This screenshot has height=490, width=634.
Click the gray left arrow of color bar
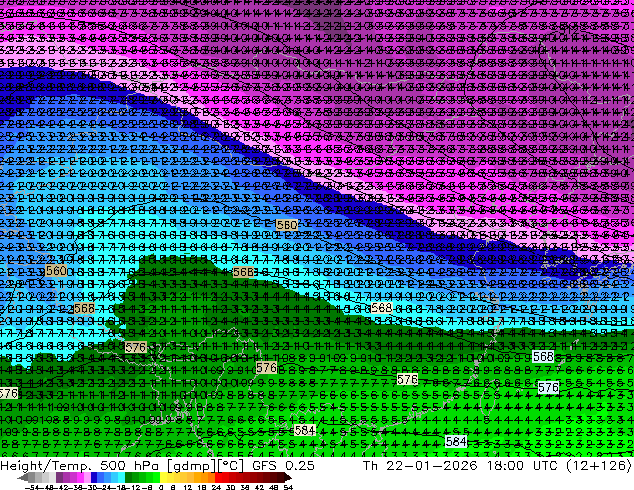(x=22, y=478)
